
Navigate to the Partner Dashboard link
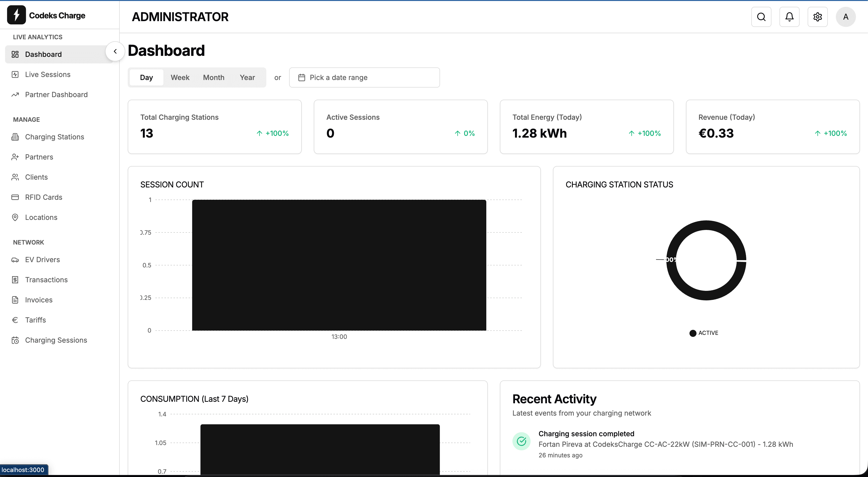(x=56, y=95)
